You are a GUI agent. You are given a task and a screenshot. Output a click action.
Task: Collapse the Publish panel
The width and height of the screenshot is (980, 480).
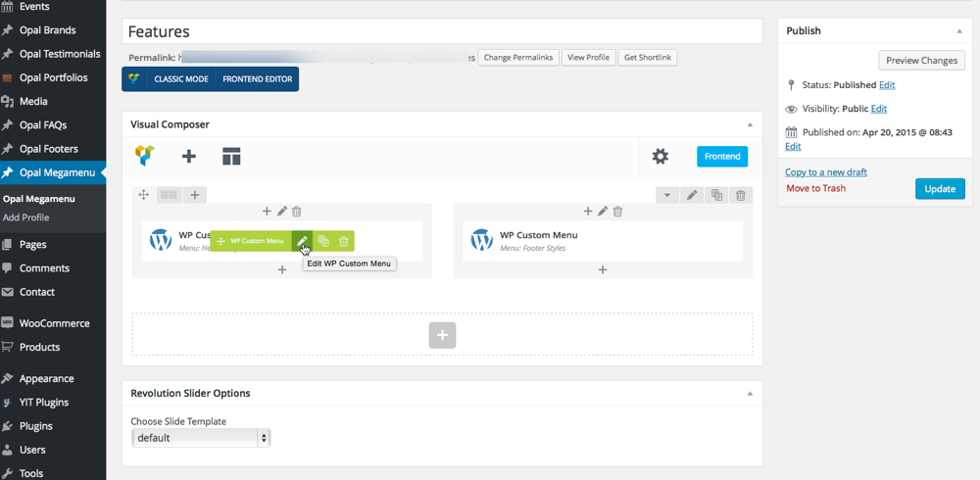959,31
